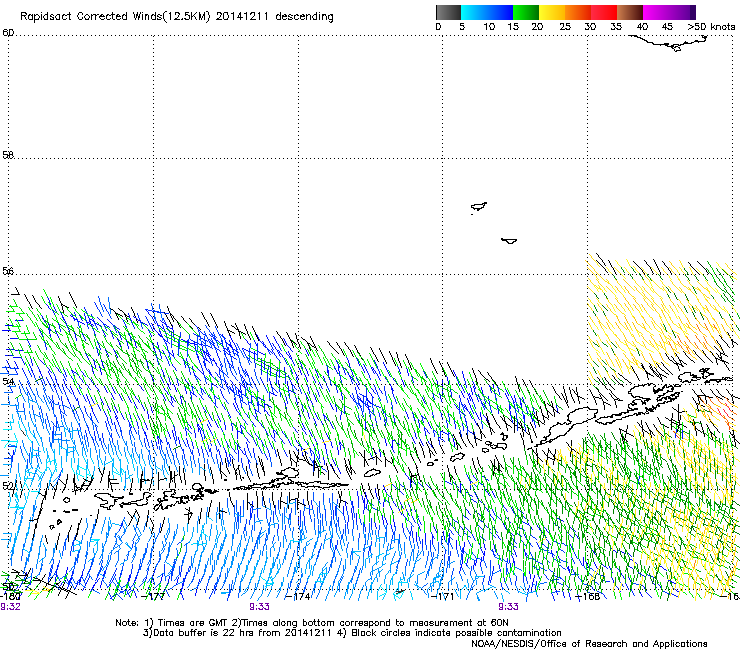The height and width of the screenshot is (650, 740).
Task: Click the '52' latitude axis label
Action: point(8,485)
